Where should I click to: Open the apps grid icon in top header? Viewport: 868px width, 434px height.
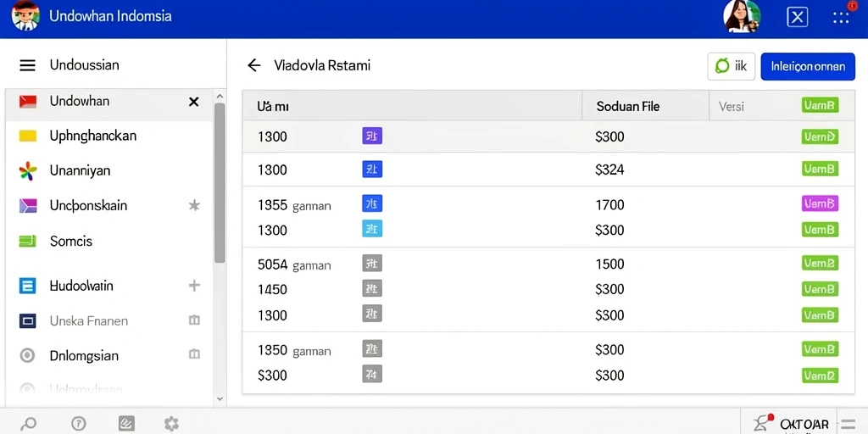tap(840, 18)
